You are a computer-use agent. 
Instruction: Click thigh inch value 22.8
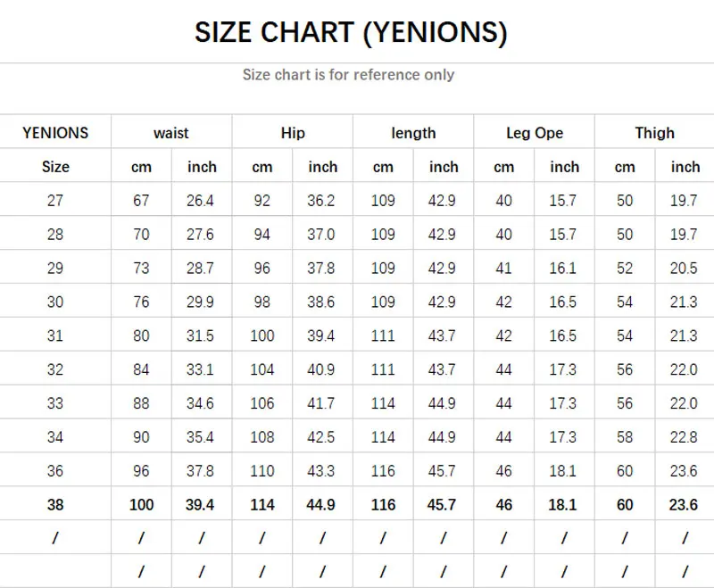(684, 437)
